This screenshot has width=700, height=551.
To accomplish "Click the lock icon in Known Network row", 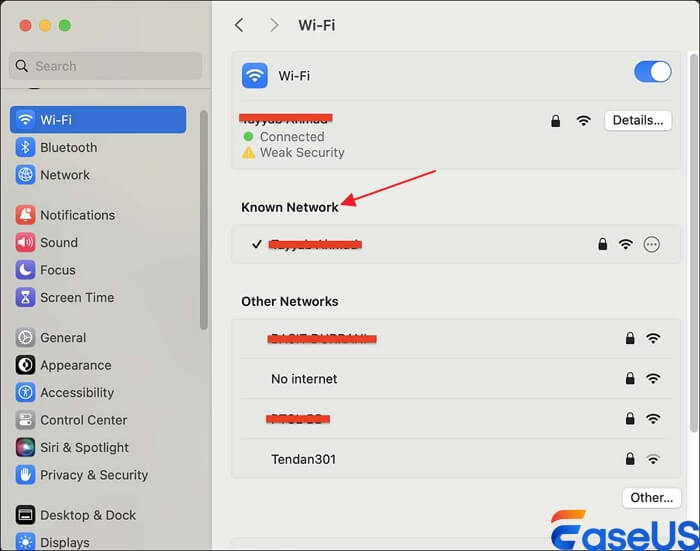I will (x=603, y=244).
